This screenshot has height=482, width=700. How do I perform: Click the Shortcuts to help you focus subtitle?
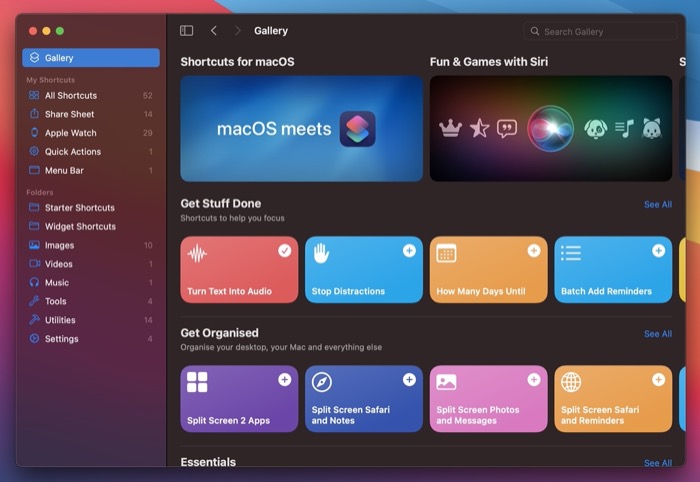tap(232, 218)
